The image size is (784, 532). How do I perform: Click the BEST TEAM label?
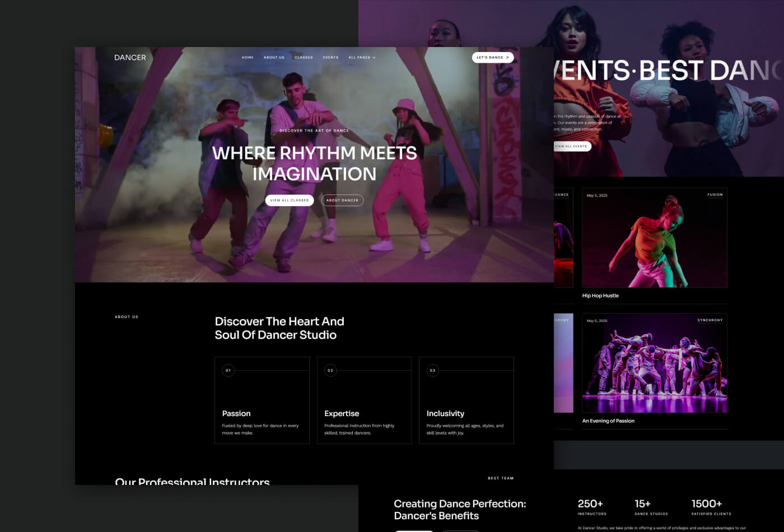click(501, 478)
